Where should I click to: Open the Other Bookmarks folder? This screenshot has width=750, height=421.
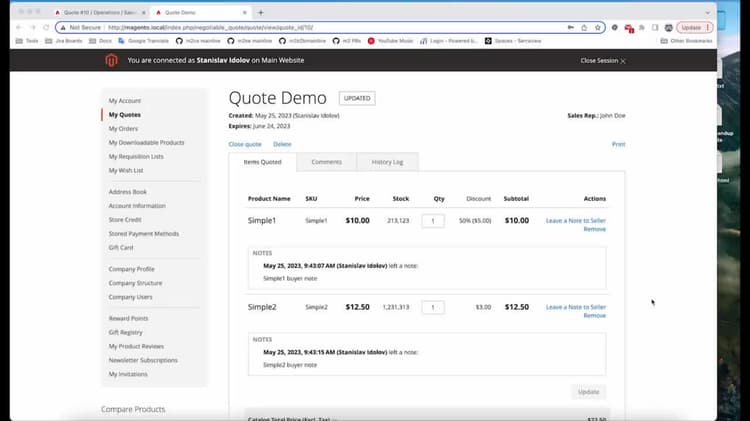(x=686, y=41)
